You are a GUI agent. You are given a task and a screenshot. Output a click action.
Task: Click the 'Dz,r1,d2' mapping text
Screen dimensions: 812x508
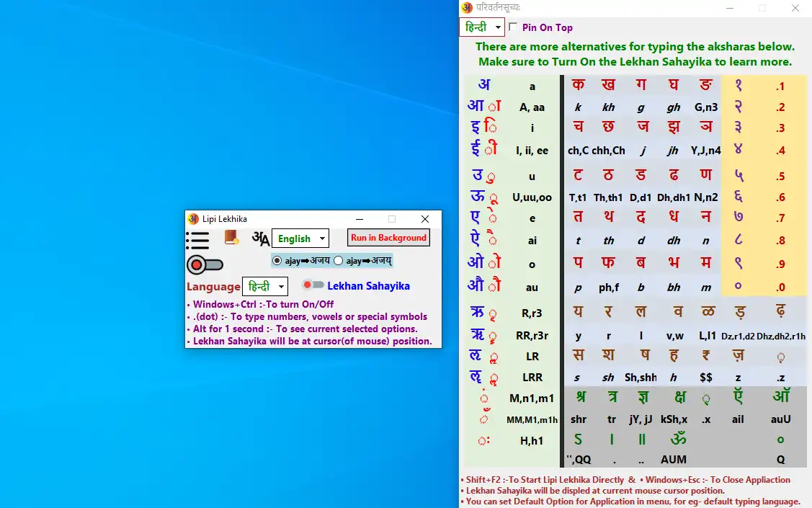[738, 336]
